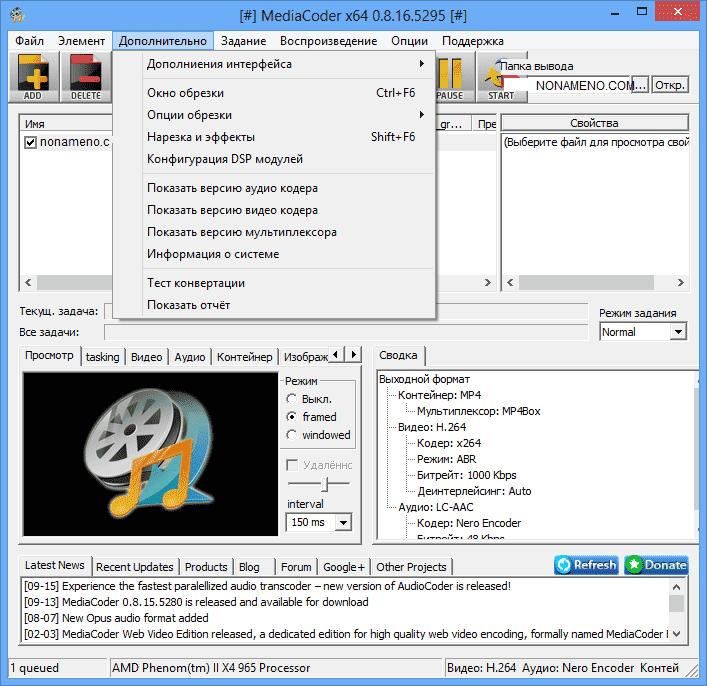This screenshot has width=707, height=686.
Task: Switch to the Аудио tab
Action: 189,357
